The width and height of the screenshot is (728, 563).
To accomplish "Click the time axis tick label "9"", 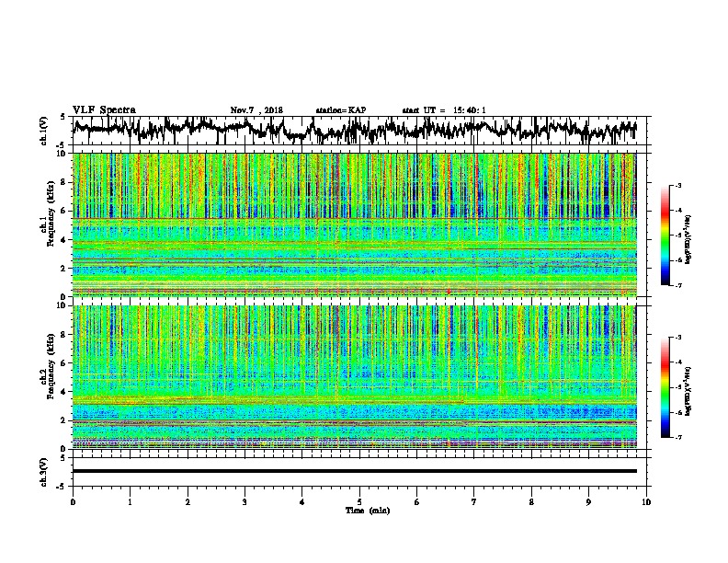I will [x=588, y=502].
